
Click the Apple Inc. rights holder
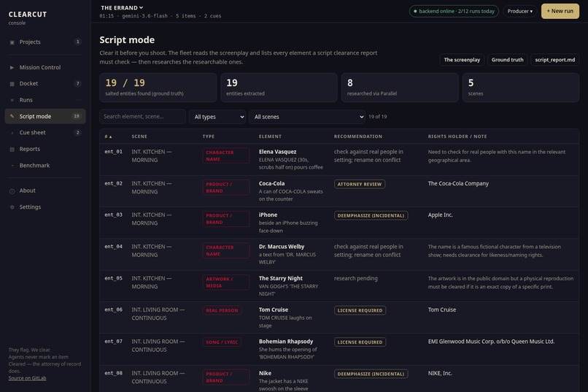[440, 215]
